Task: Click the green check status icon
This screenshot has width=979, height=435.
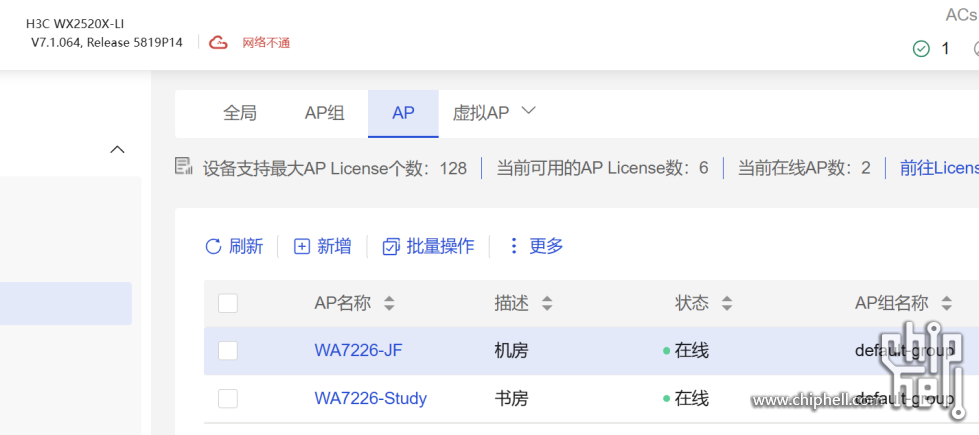Action: pos(921,48)
